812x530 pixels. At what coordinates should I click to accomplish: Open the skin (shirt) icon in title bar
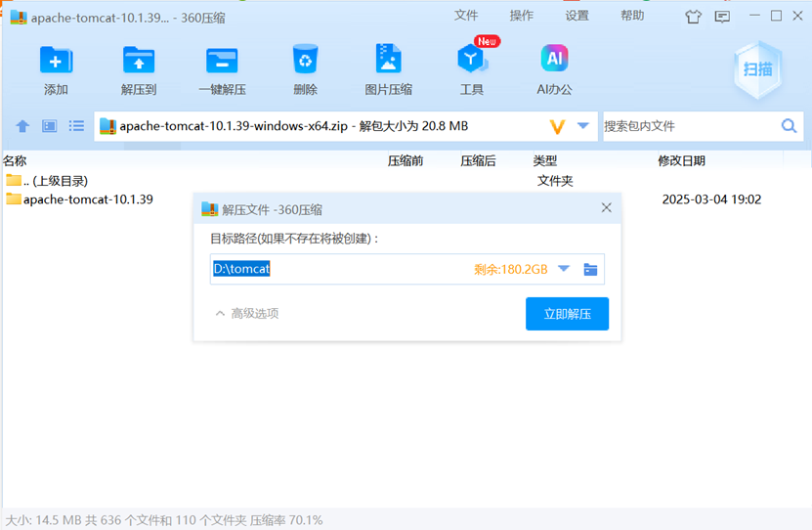[693, 17]
